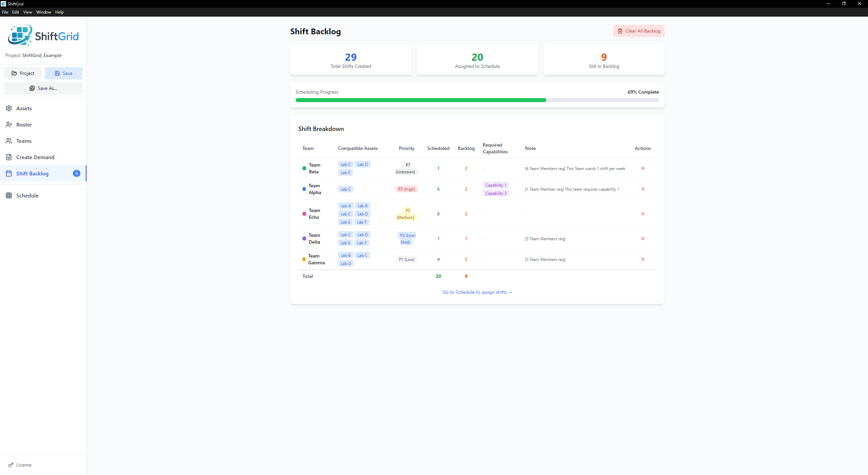Remove Team Gamma row using X action
Viewport: 868px width, 475px height.
point(643,259)
